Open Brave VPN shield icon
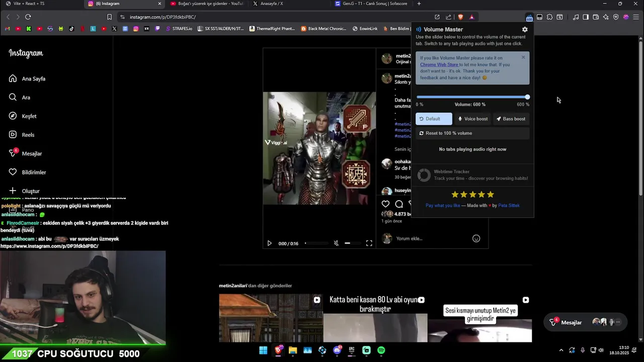Screen dimensions: 644x362 (616, 17)
